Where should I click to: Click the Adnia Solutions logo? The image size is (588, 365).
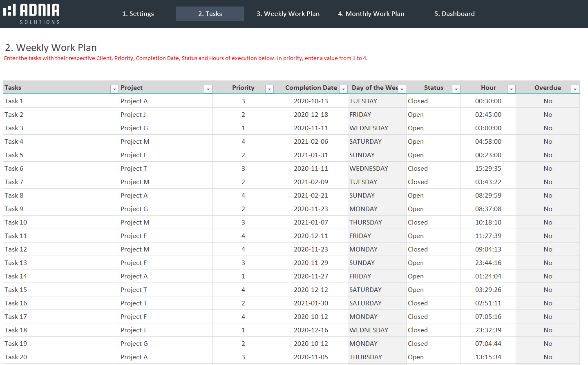(x=32, y=14)
